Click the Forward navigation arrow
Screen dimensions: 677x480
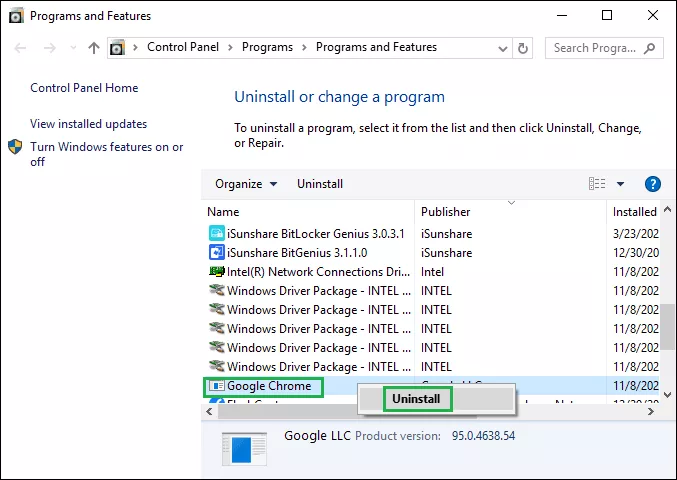pos(50,47)
